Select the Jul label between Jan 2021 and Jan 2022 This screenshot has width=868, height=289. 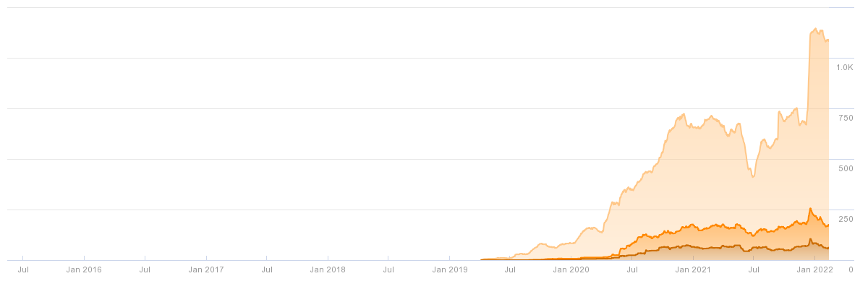click(754, 269)
